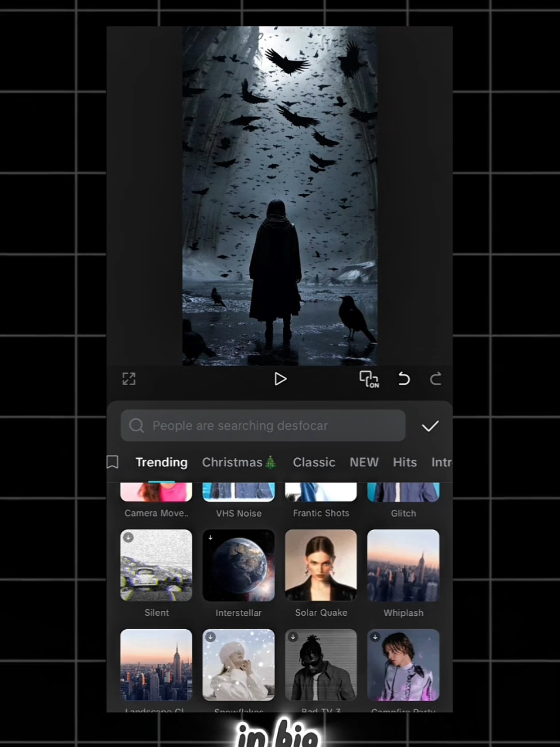
Task: Switch to the Christmas tab
Action: click(x=239, y=462)
